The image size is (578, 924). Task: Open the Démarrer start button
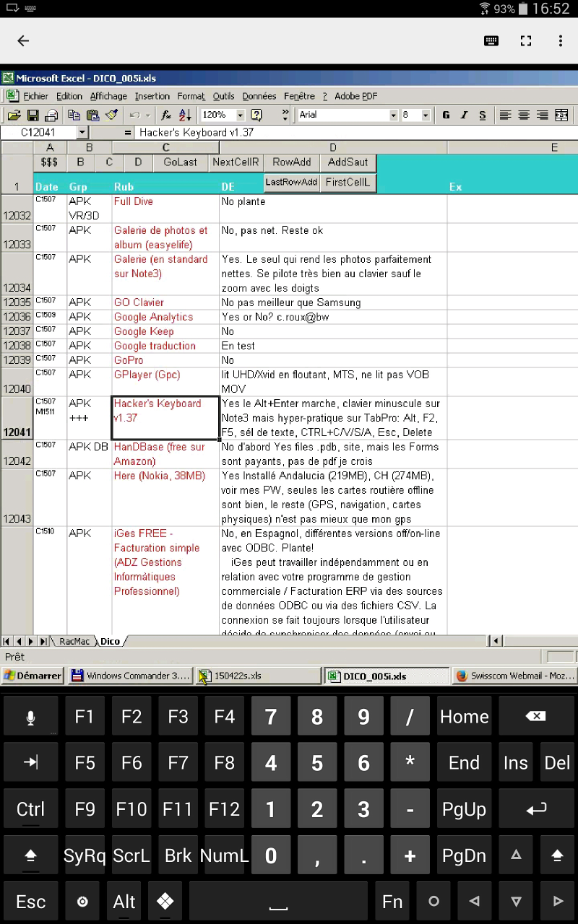33,676
